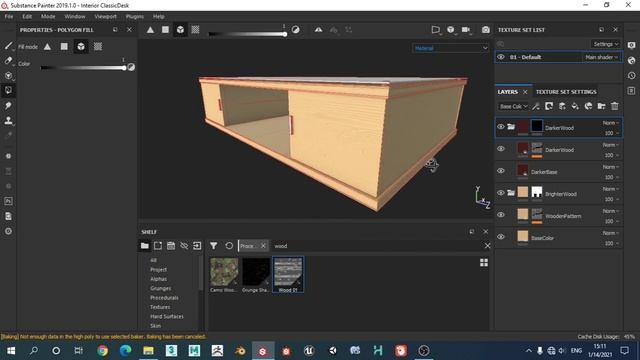Screen dimensions: 640x360
Task: Collapse the DarkerWood folder
Action: (x=511, y=127)
